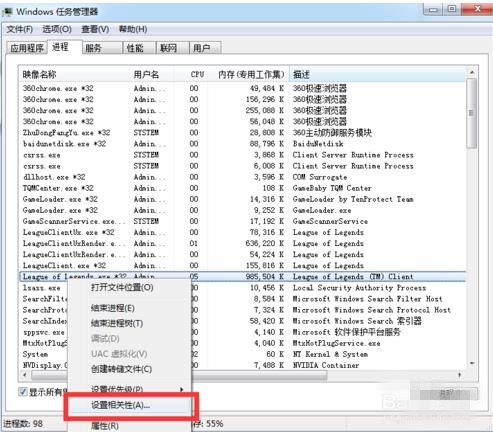Screen dimensions: 493x432
Task: Open the 选项(O) menu
Action: pos(57,29)
